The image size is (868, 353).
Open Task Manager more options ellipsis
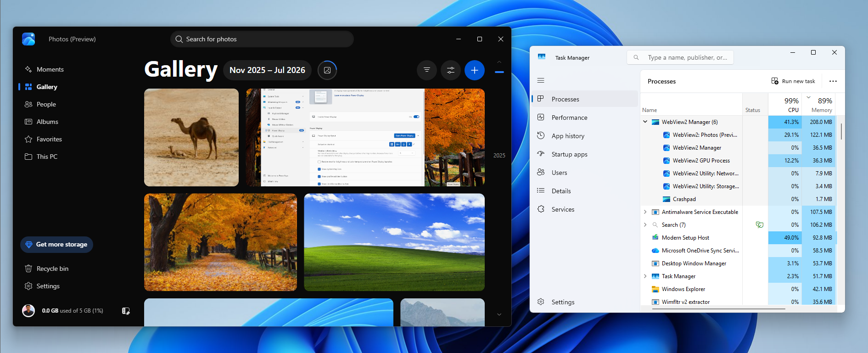point(833,81)
